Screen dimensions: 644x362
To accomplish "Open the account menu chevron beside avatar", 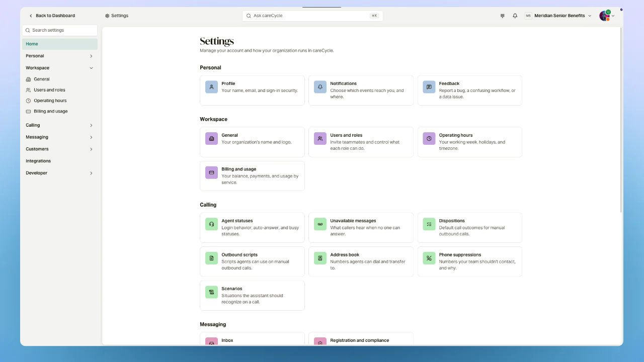I will click(613, 16).
